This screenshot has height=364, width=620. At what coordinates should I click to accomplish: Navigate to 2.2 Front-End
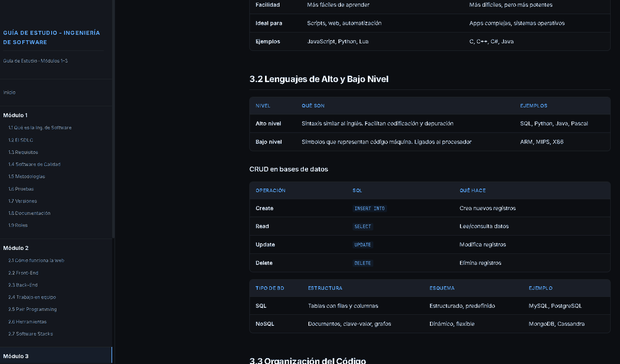tap(23, 273)
